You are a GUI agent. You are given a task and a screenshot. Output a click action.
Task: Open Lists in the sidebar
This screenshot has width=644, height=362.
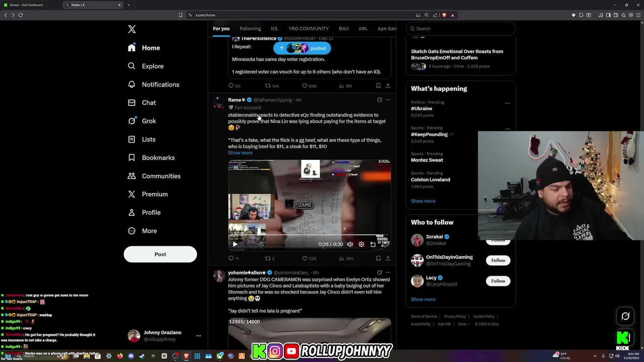(x=142, y=139)
